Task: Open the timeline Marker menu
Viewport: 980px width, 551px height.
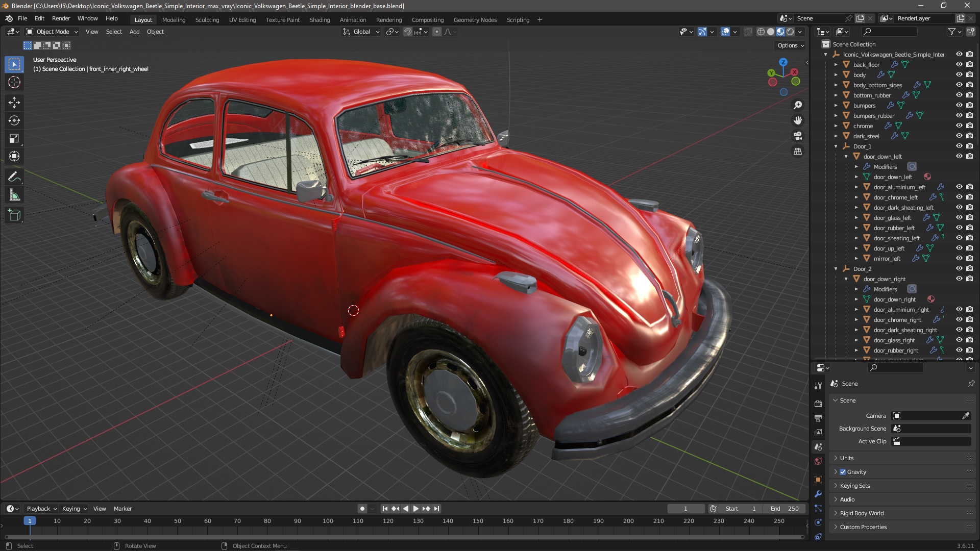Action: 122,509
